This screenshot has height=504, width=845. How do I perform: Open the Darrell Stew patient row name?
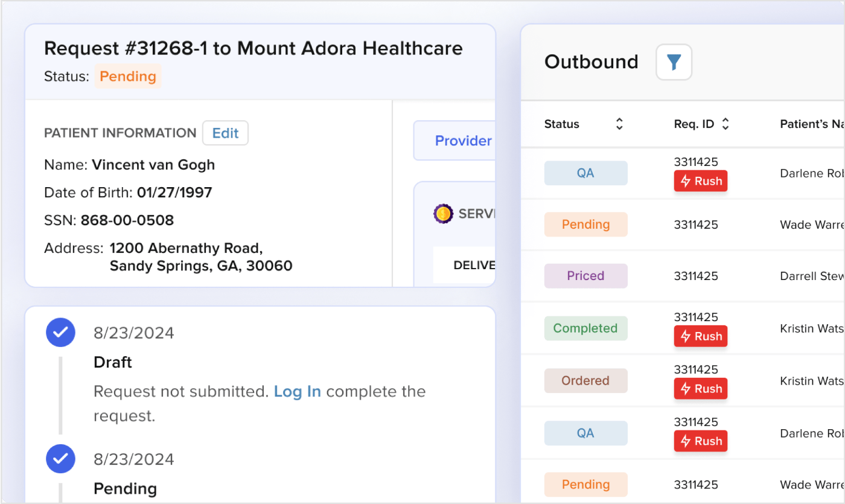coord(811,276)
